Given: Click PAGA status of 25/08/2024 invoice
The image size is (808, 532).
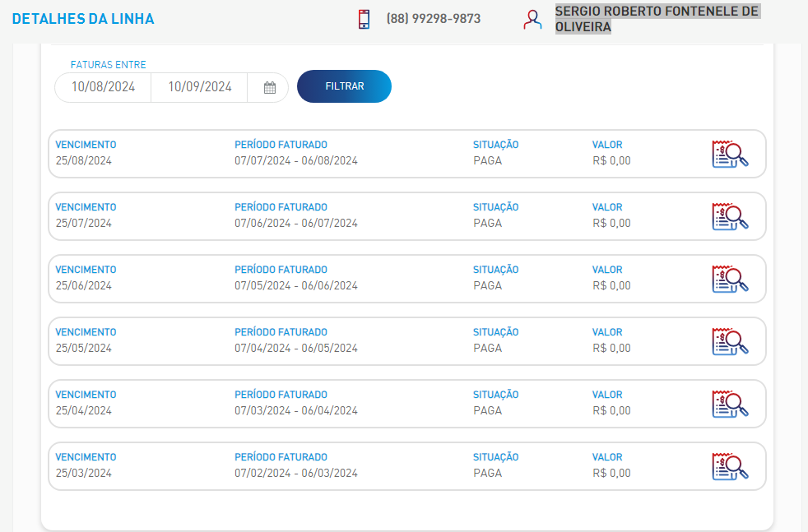Looking at the screenshot, I should (x=487, y=160).
